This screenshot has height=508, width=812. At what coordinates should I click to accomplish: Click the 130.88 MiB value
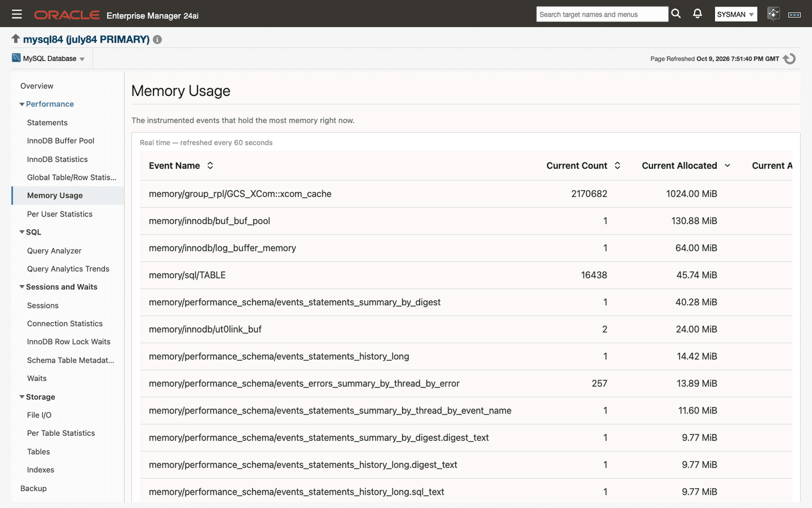tap(694, 221)
